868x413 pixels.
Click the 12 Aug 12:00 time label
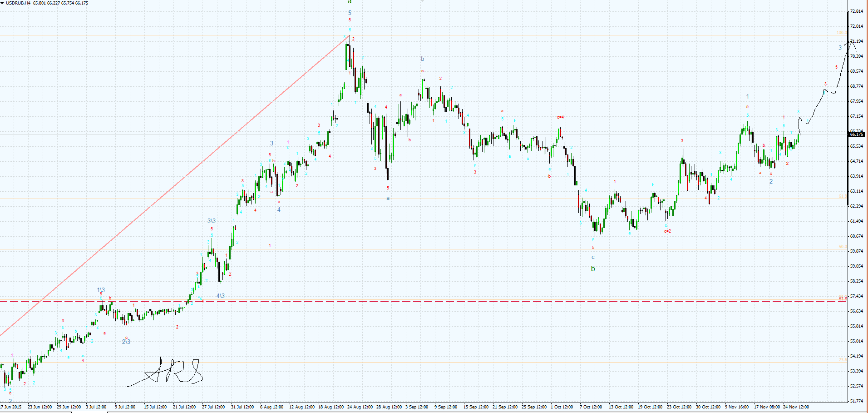[302, 407]
